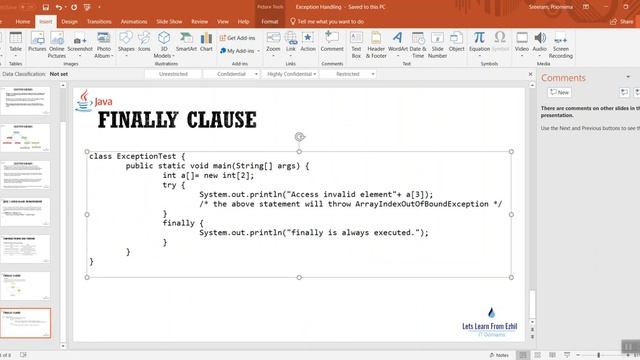640x360 pixels.
Task: Click the slide panel scroll-up arrow
Action: click(x=63, y=85)
